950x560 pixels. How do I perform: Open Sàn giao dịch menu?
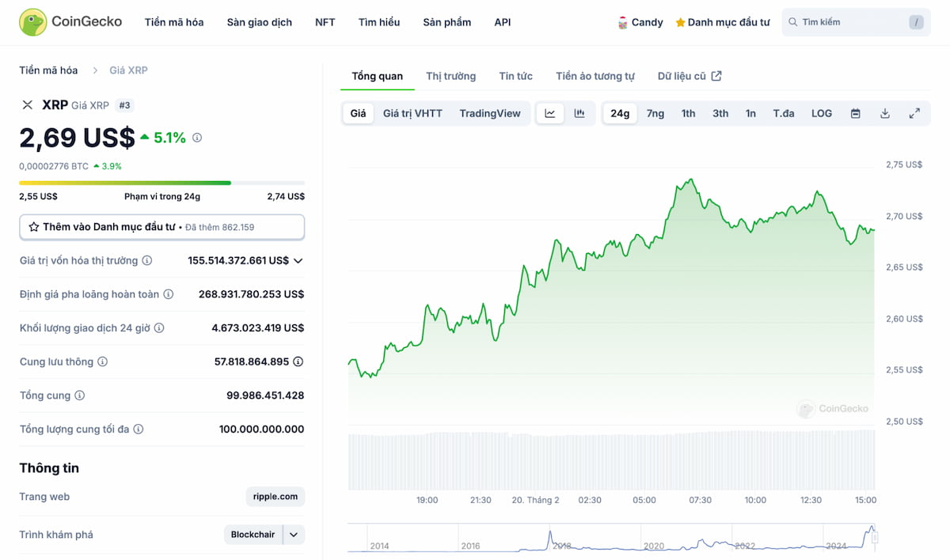tap(260, 22)
